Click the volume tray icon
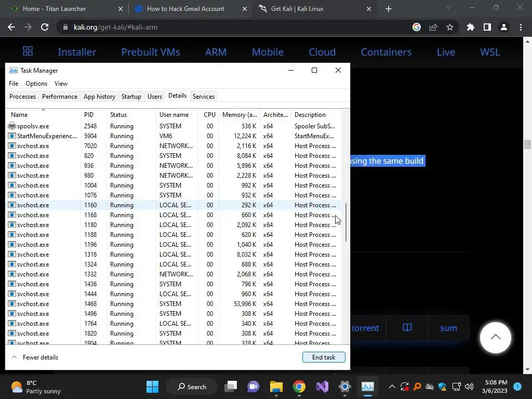Screen dimensions: 532x399 click(469, 387)
